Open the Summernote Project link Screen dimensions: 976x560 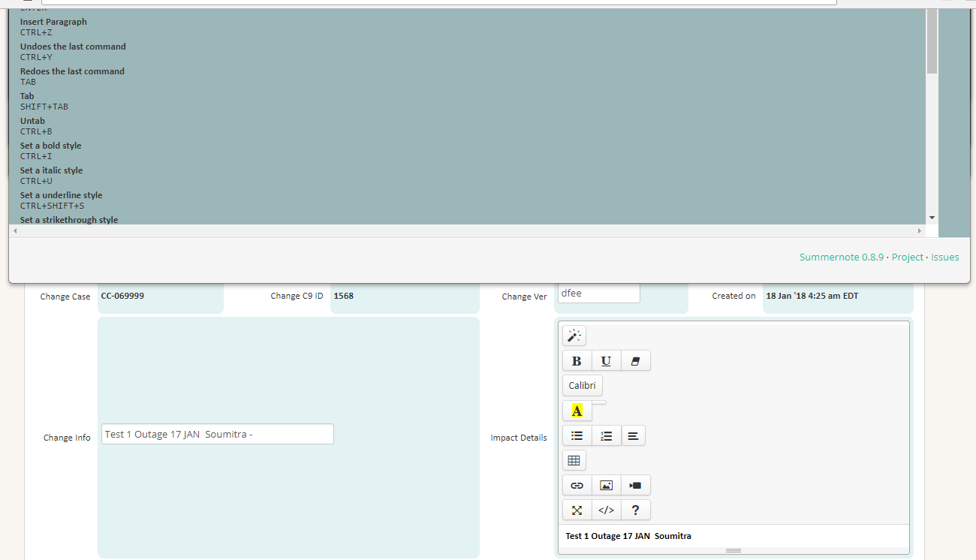[x=907, y=256]
